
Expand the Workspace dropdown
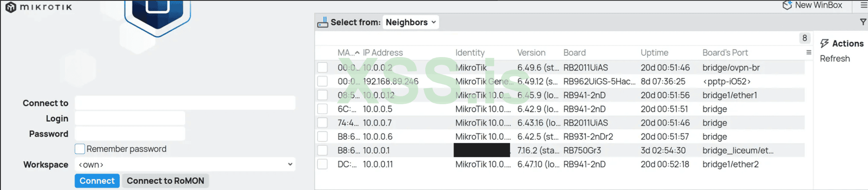(185, 164)
